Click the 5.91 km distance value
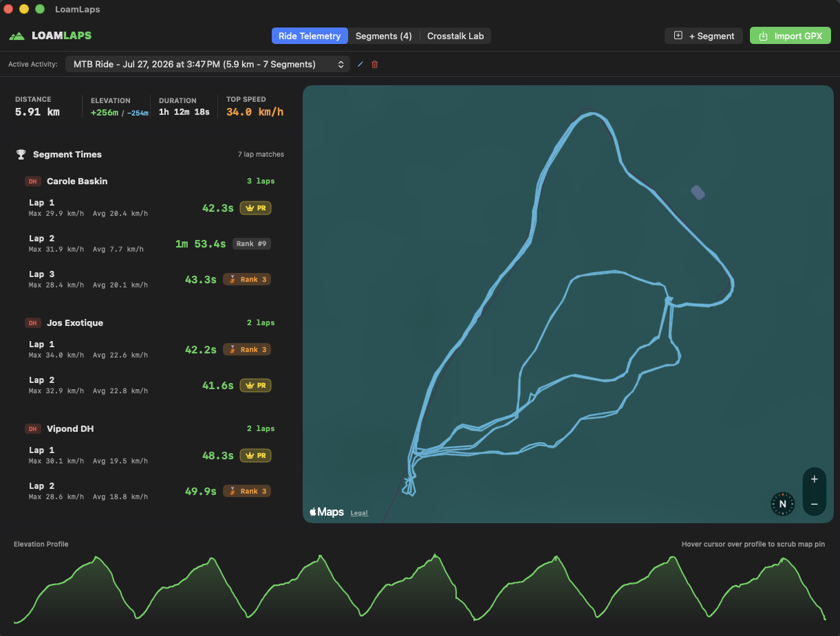The width and height of the screenshot is (840, 636). pos(37,111)
